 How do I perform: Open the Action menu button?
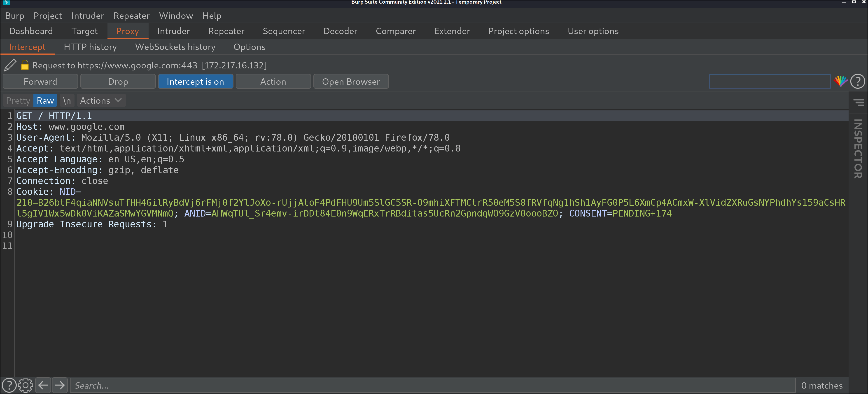coord(273,82)
